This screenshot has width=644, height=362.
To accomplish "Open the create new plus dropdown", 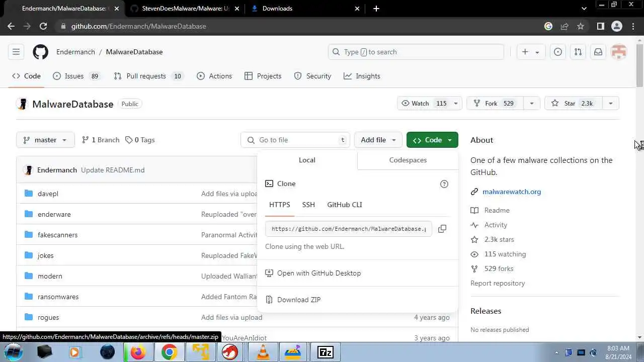I will (x=530, y=52).
